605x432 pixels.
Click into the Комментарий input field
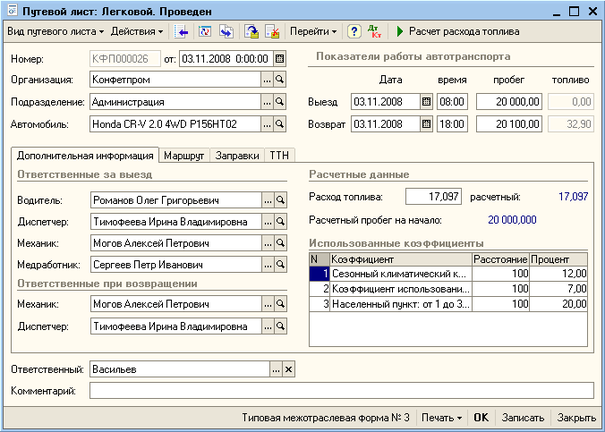coord(342,390)
